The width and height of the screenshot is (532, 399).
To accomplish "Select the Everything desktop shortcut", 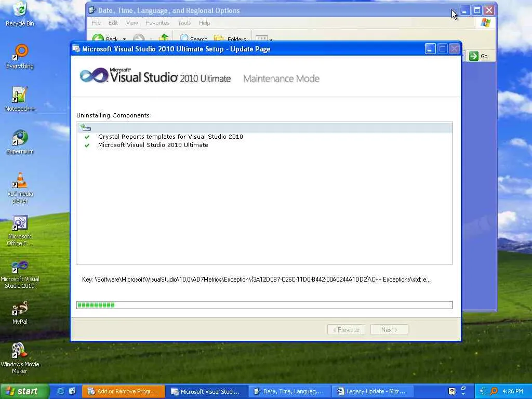I will (x=20, y=57).
